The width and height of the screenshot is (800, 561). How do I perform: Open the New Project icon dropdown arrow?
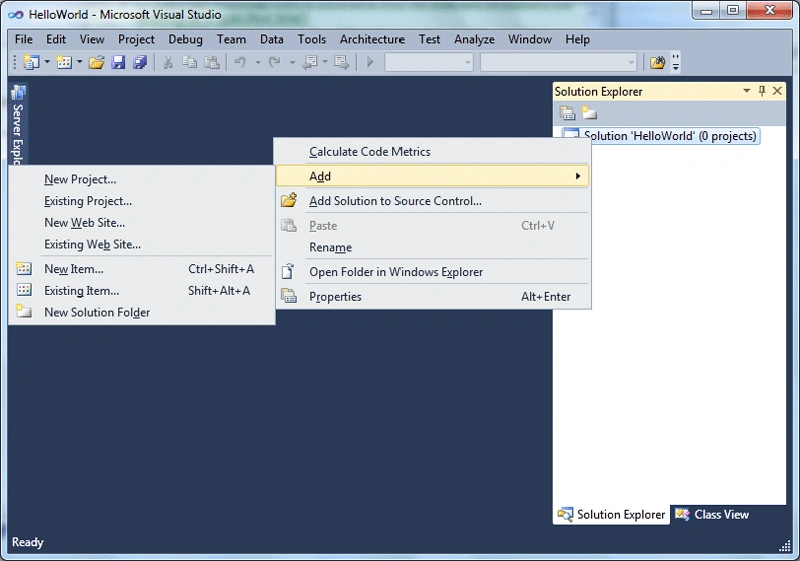click(x=47, y=62)
